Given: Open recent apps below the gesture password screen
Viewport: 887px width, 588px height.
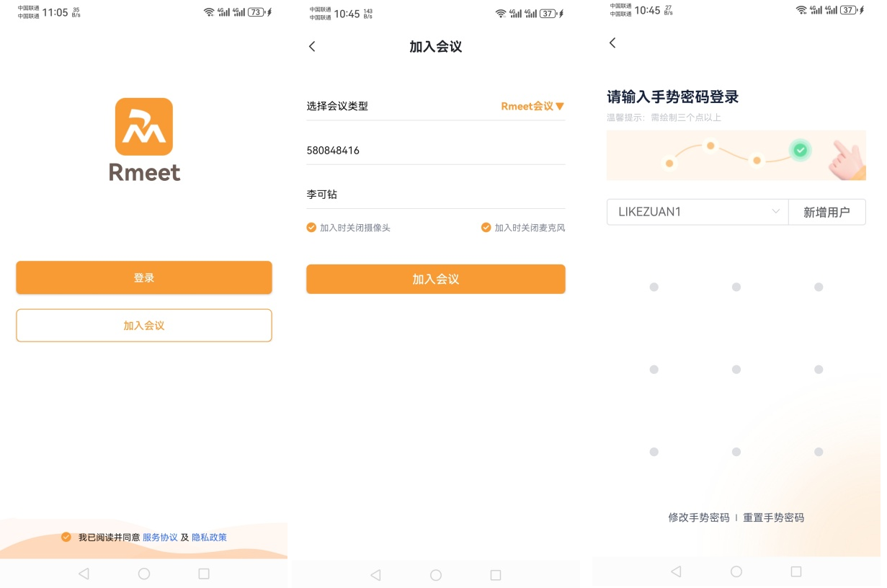Looking at the screenshot, I should [795, 571].
